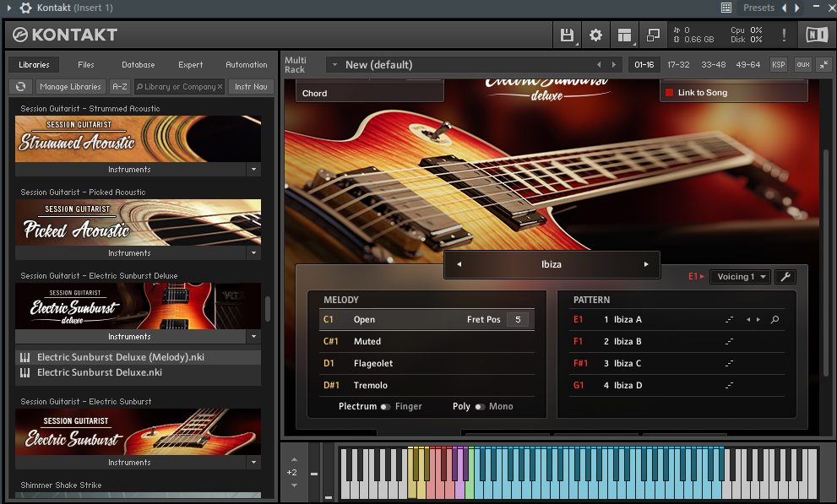837x504 pixels.
Task: Click the Kontakt logo at top left
Action: (x=64, y=35)
